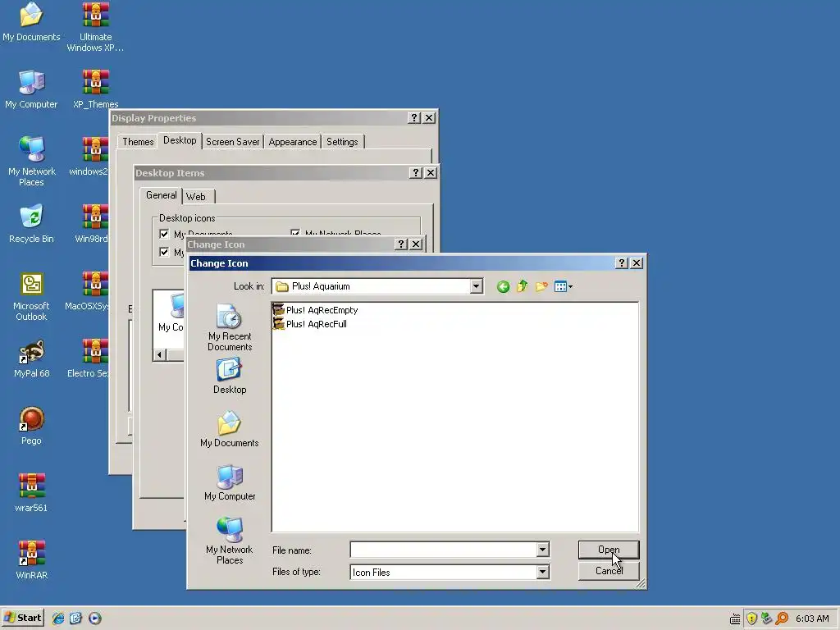Screen dimensions: 840x630
Task: Select Ultimate Windows XP archive icon
Action: 95,27
